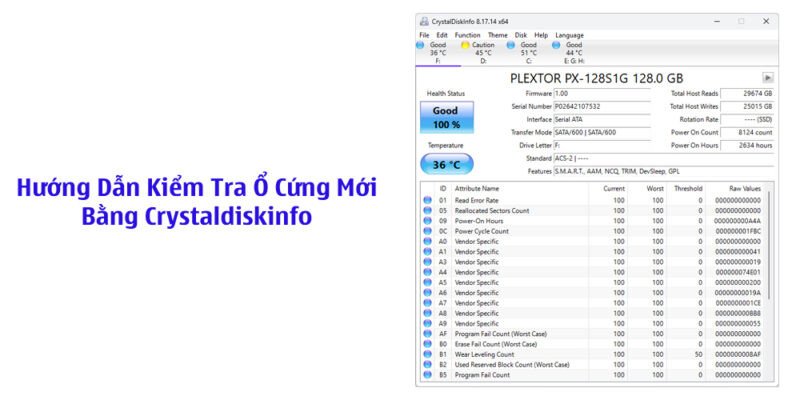Viewport: 800px width, 400px height.
Task: Click the PLEXTOR PX-128S1G 128.0 GB disk title
Action: pos(596,78)
